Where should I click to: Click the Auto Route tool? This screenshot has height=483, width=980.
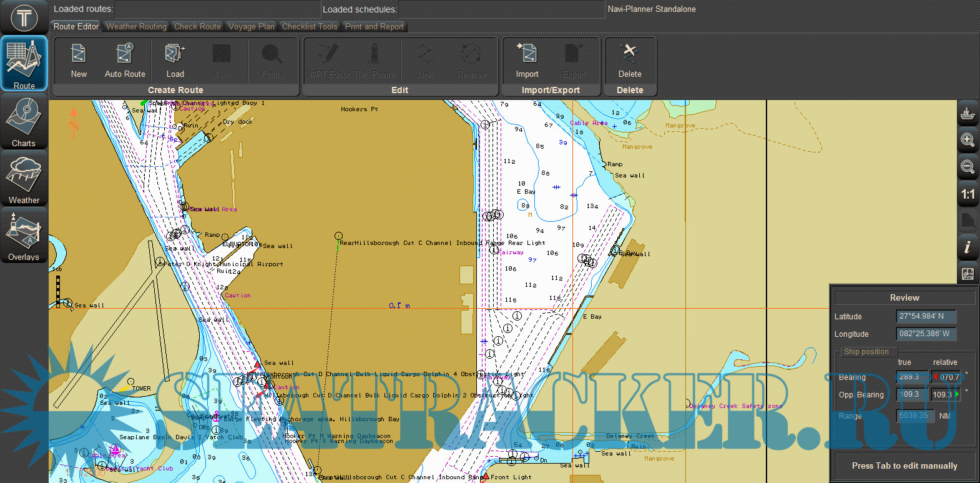point(125,61)
